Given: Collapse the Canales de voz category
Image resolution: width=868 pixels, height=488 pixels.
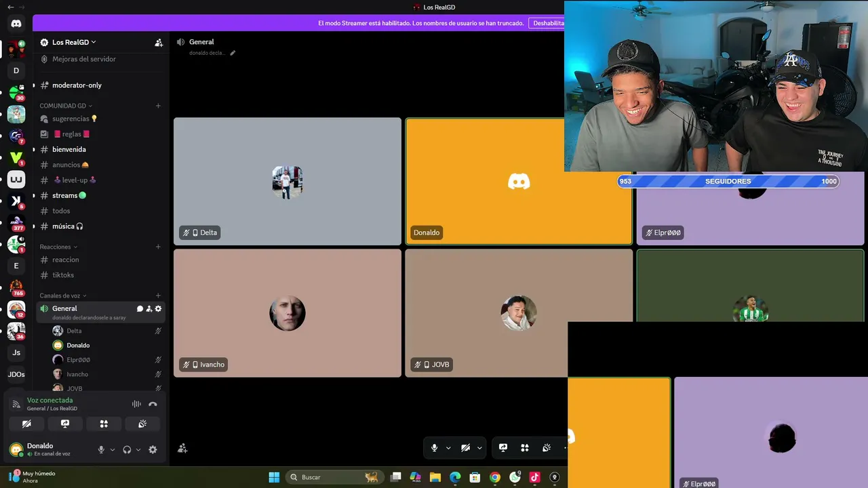Looking at the screenshot, I should point(64,296).
